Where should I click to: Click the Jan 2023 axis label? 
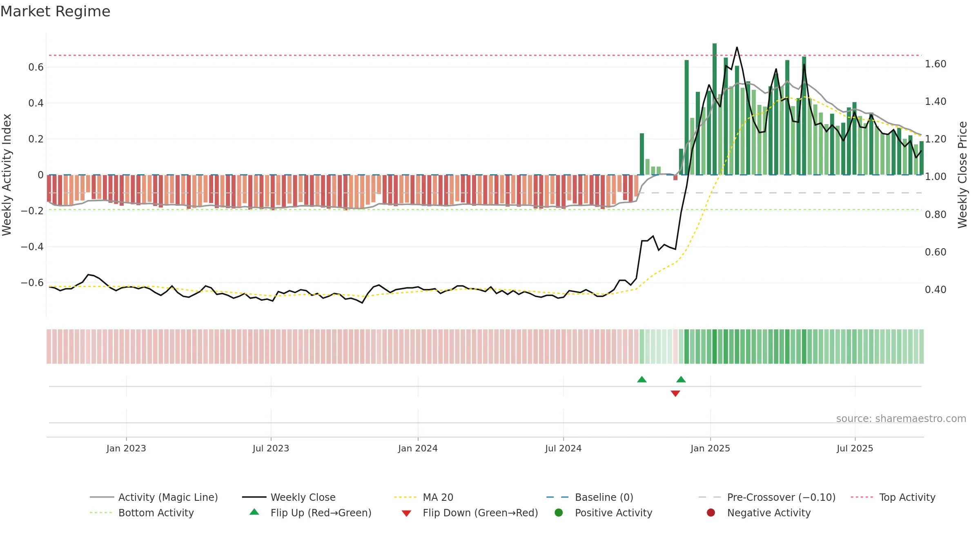point(126,448)
